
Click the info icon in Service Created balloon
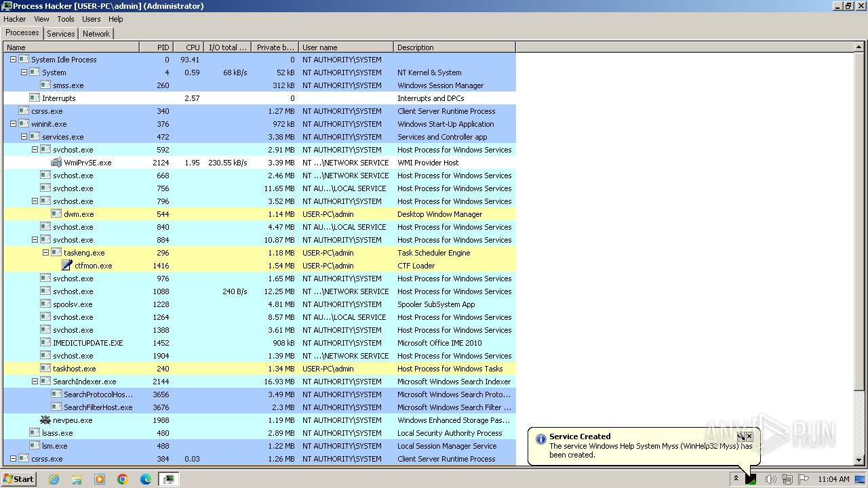540,439
